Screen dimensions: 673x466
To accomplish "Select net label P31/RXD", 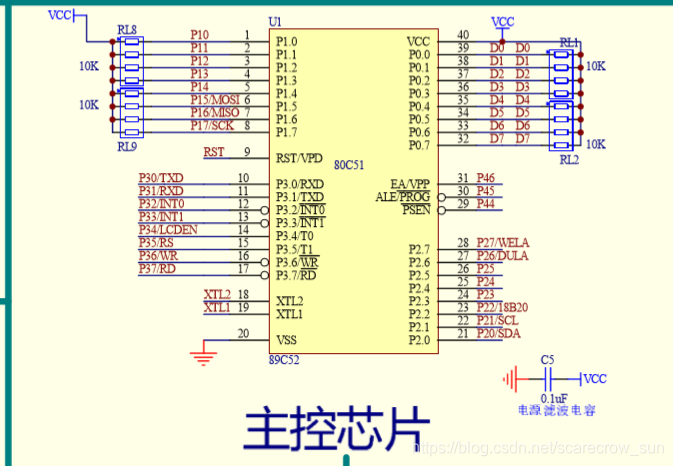I will point(161,191).
